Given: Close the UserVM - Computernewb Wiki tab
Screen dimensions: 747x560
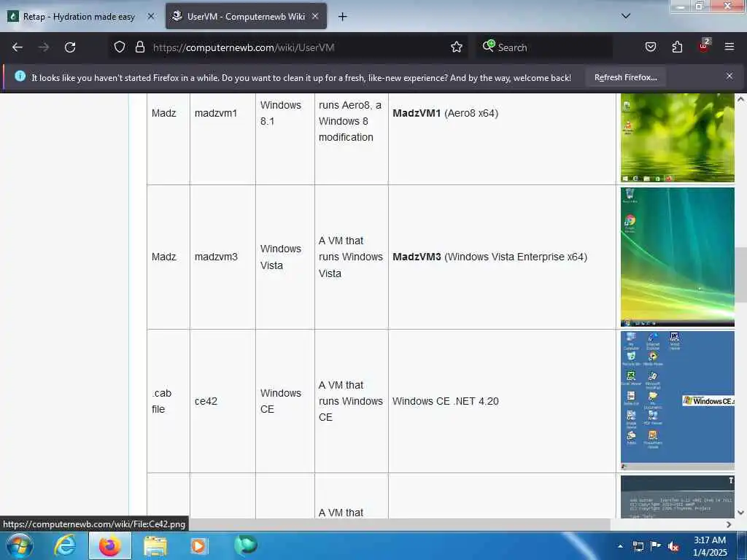Looking at the screenshot, I should click(x=315, y=17).
